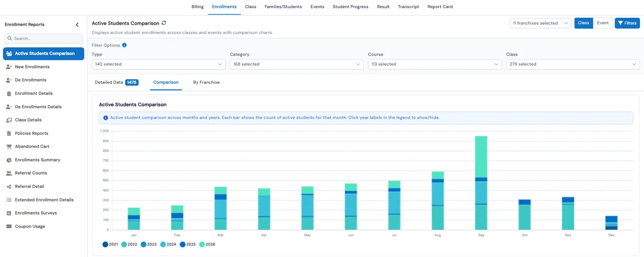Open the Transcript top menu
The image size is (644, 257).
(x=408, y=7)
